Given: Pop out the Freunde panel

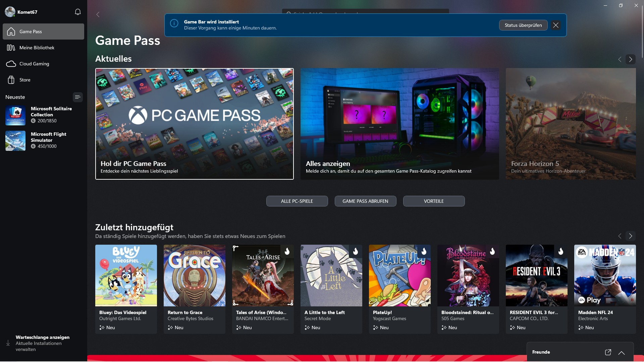Looking at the screenshot, I should coord(608,352).
